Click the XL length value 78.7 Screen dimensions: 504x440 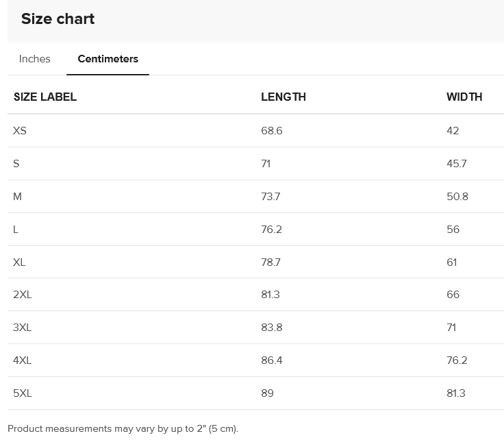click(270, 262)
